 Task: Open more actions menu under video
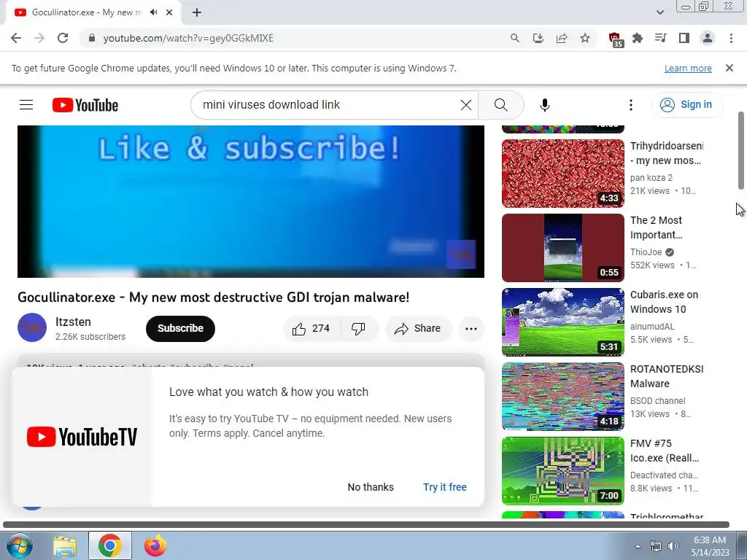click(471, 329)
